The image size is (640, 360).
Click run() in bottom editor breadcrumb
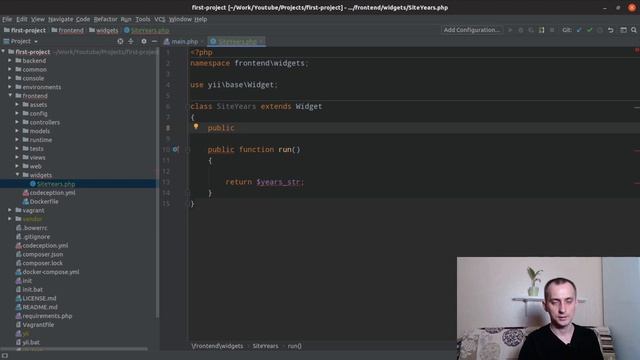294,346
